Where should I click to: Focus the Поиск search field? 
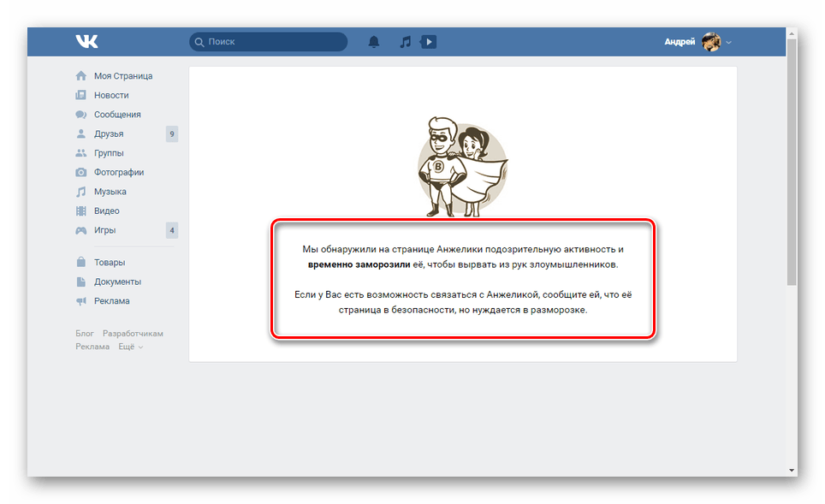pos(269,42)
